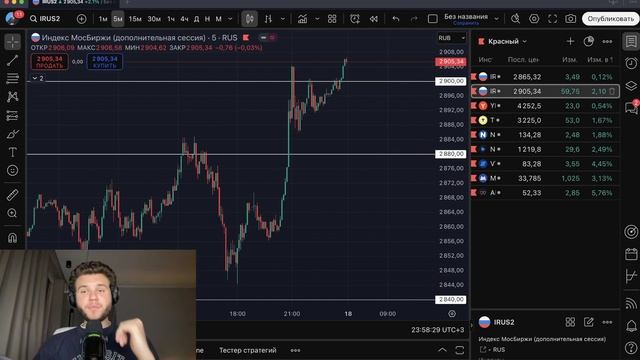Maximize the bottom panel
Viewport: 640px width, 360px height.
(460, 350)
